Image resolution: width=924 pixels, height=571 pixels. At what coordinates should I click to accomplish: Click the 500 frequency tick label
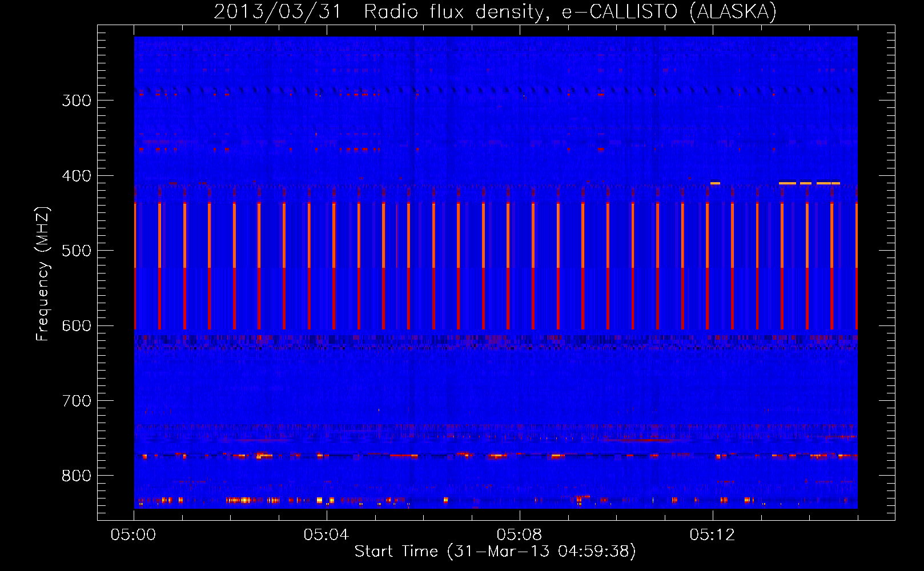(x=77, y=251)
